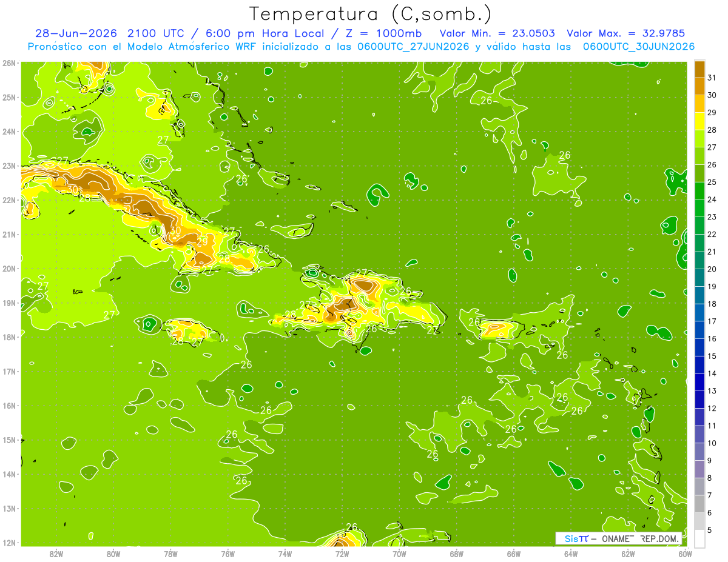Click the '15N' latitude axis label
728x562 pixels.
9,440
